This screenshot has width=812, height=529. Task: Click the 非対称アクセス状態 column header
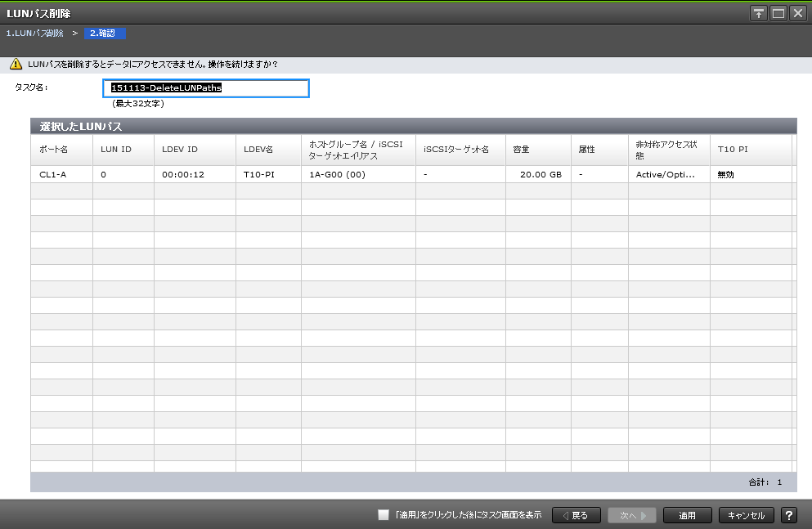[668, 150]
